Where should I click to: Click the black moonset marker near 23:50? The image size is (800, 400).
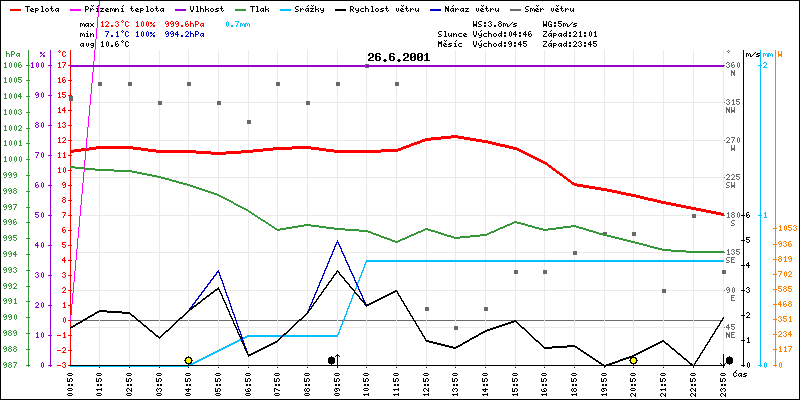click(x=729, y=360)
